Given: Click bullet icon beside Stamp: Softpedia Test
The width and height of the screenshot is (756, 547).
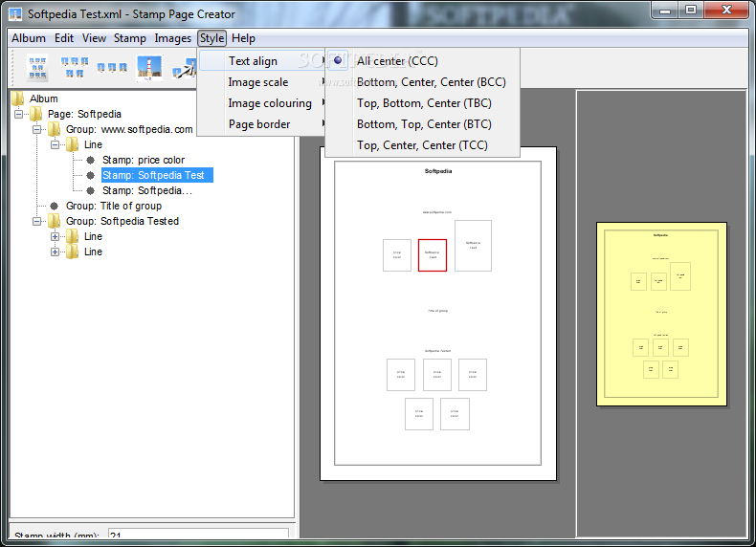Looking at the screenshot, I should 90,175.
